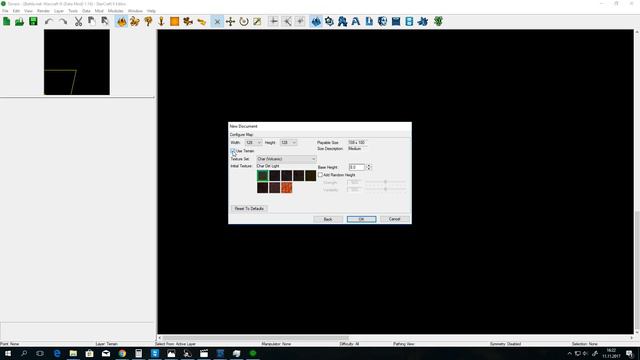This screenshot has height=360, width=640.
Task: Open the Text module letter A icon
Action: pyautogui.click(x=356, y=22)
